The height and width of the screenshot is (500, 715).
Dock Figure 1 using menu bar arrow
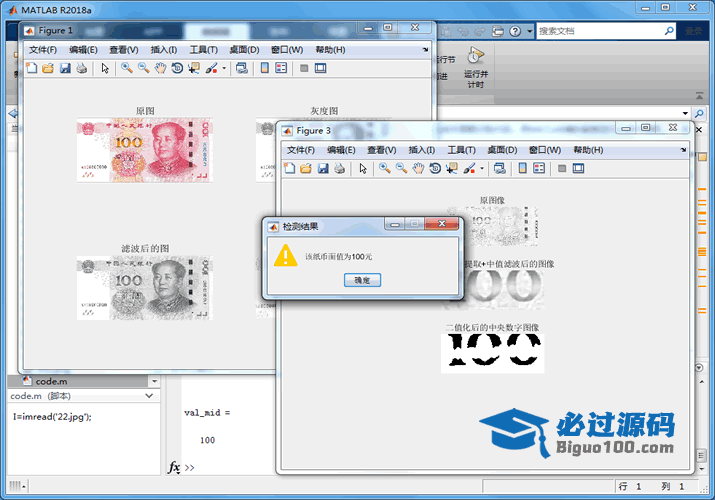[x=425, y=49]
